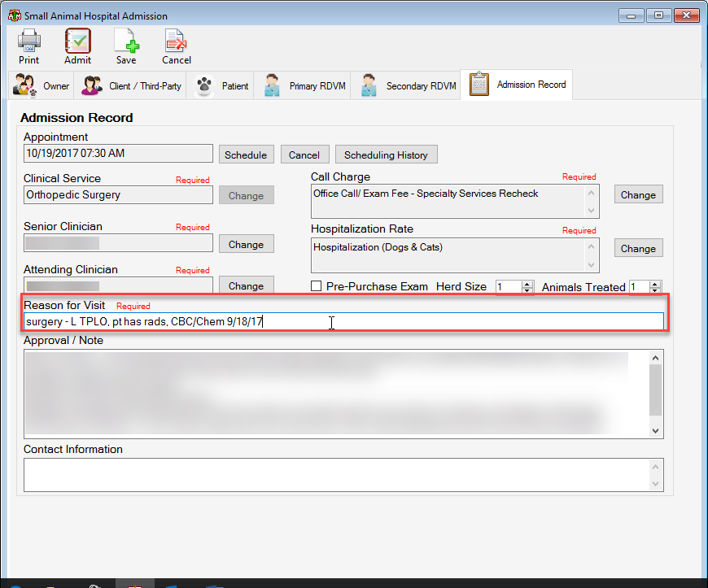The image size is (708, 588).
Task: Enable the Pre-Purchase Exam checkbox
Action: coord(316,286)
